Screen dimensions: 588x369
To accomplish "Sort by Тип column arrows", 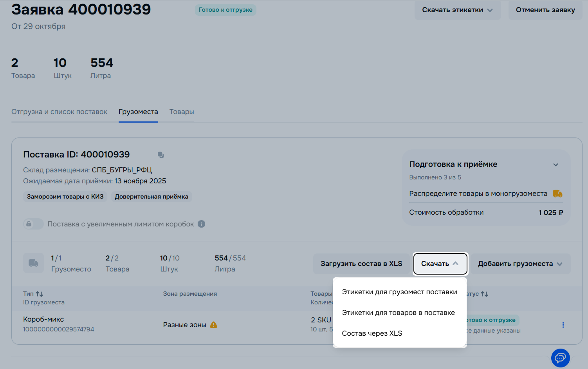I will click(x=39, y=294).
